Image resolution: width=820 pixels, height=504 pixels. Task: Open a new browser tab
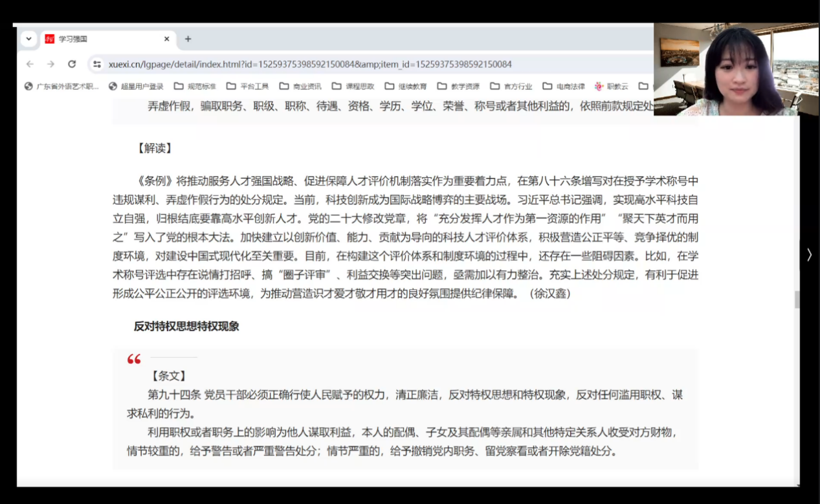click(x=188, y=39)
